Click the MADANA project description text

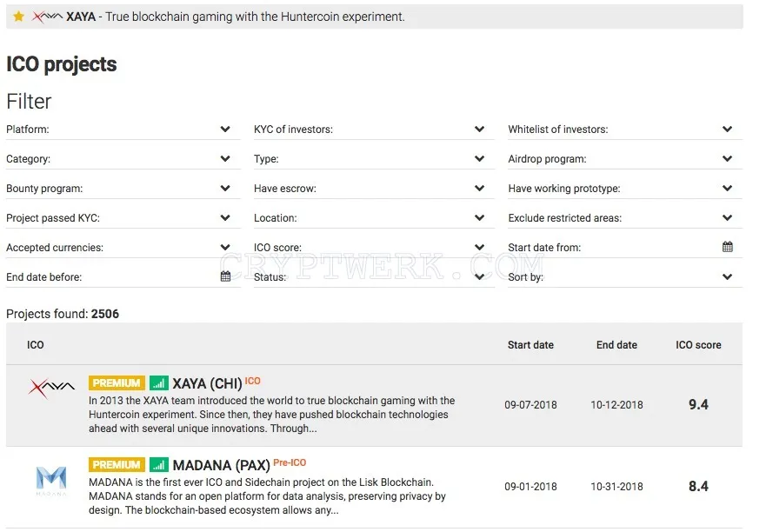click(x=267, y=495)
